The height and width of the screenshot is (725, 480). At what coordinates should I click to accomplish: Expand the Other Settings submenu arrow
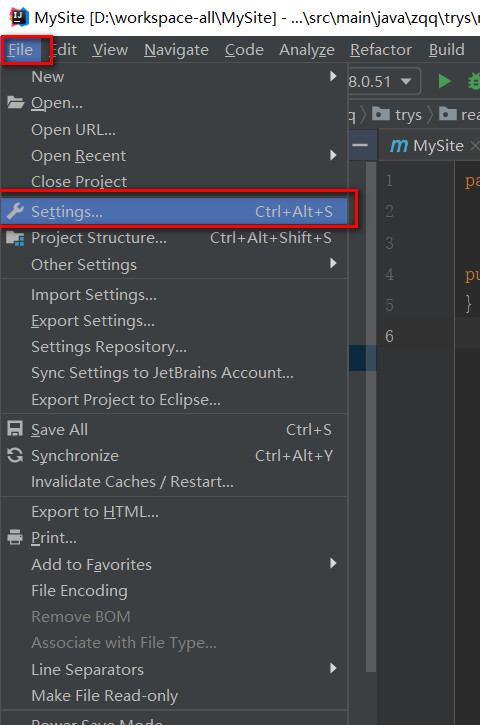coord(333,264)
